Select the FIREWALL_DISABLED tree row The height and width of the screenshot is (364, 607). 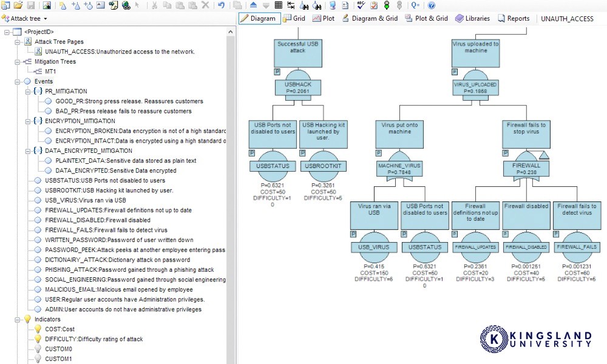click(x=98, y=220)
